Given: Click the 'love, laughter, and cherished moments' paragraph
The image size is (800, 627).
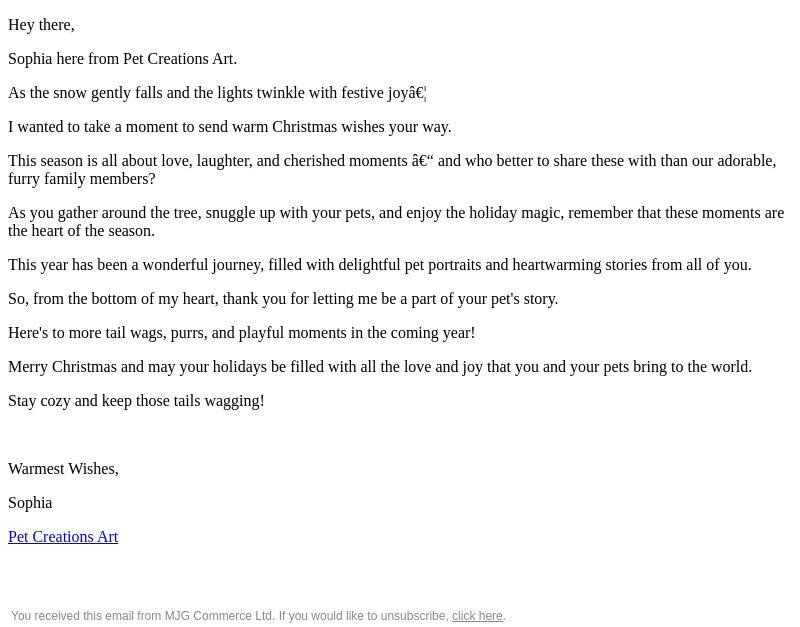Looking at the screenshot, I should click(x=392, y=170).
